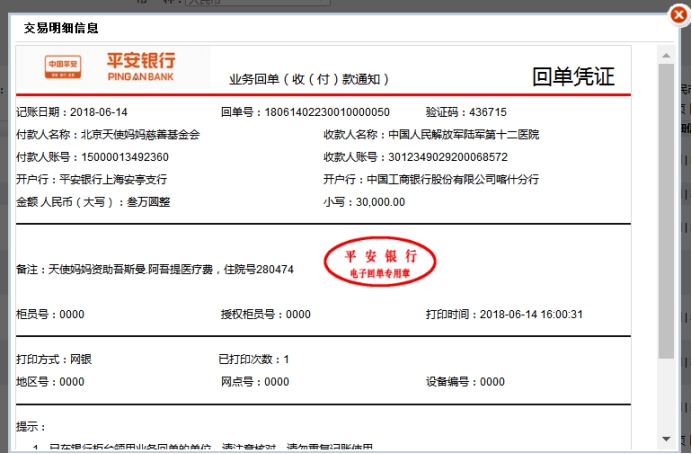Click the vertical scrollbar thumb
The image size is (692, 454).
click(x=666, y=211)
